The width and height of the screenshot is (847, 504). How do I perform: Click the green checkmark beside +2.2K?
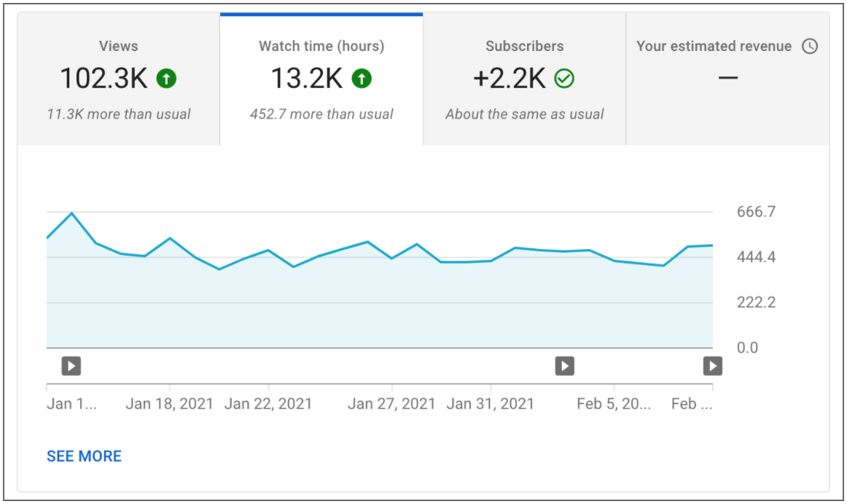click(564, 79)
